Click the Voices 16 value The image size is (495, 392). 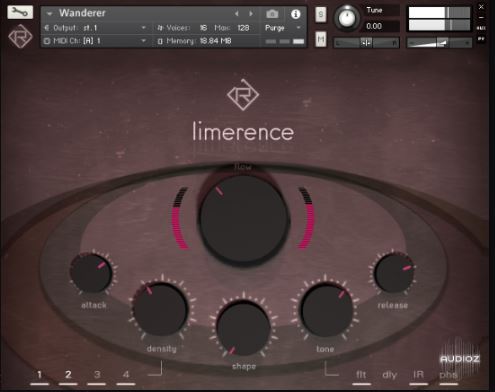click(x=203, y=28)
